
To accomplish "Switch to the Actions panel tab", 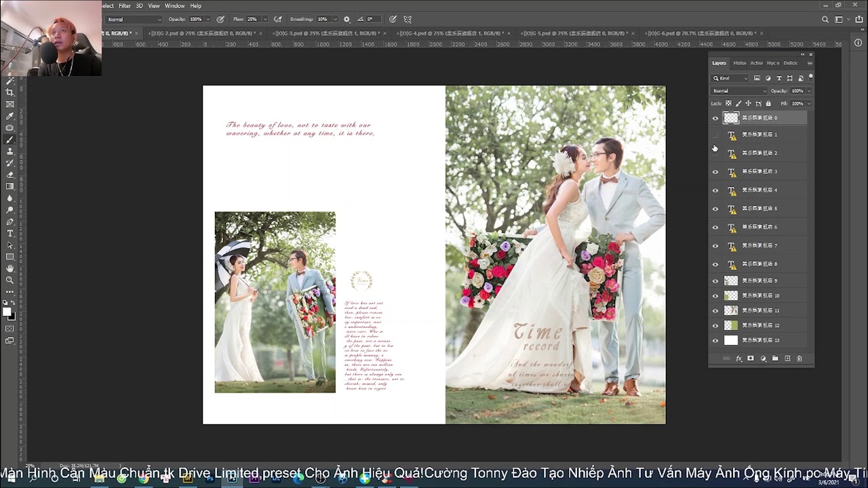I will click(x=756, y=63).
